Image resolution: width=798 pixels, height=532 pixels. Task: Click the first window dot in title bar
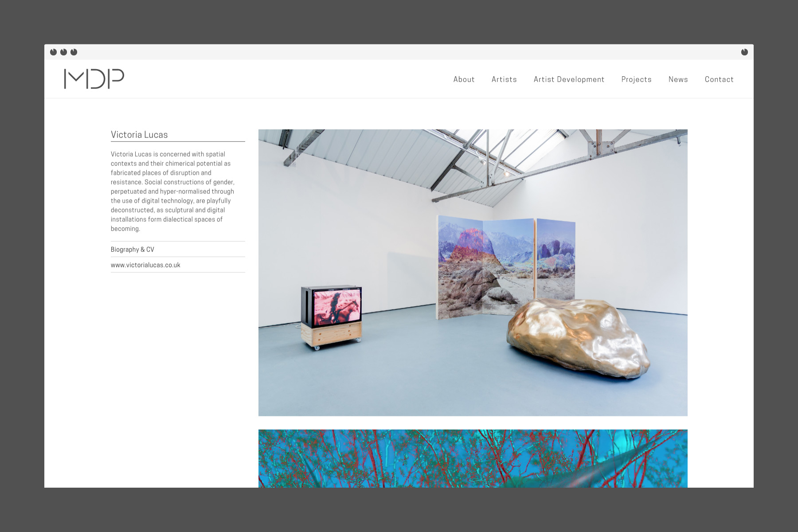[53, 52]
